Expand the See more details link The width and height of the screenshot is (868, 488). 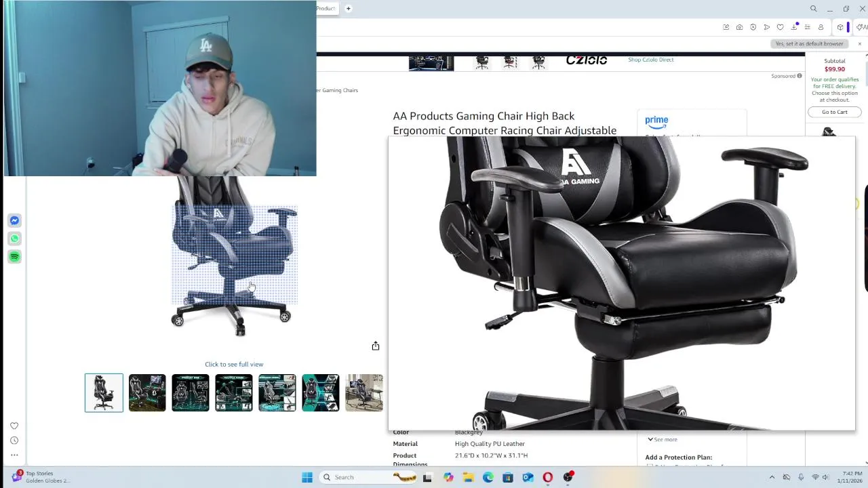click(663, 439)
